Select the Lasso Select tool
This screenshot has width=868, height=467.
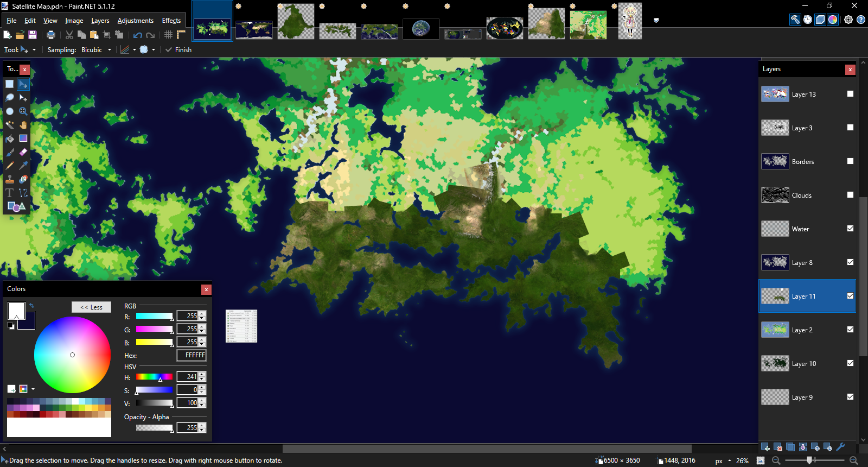point(10,98)
